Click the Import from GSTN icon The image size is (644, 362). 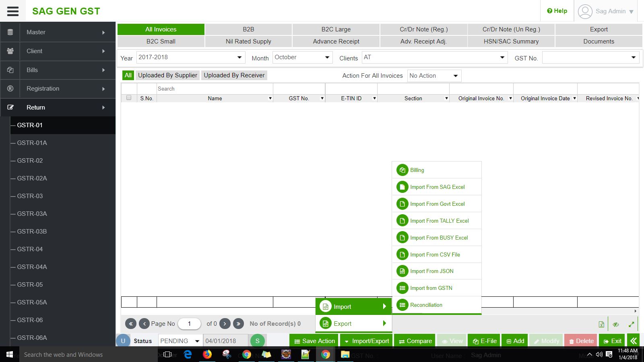tap(402, 288)
